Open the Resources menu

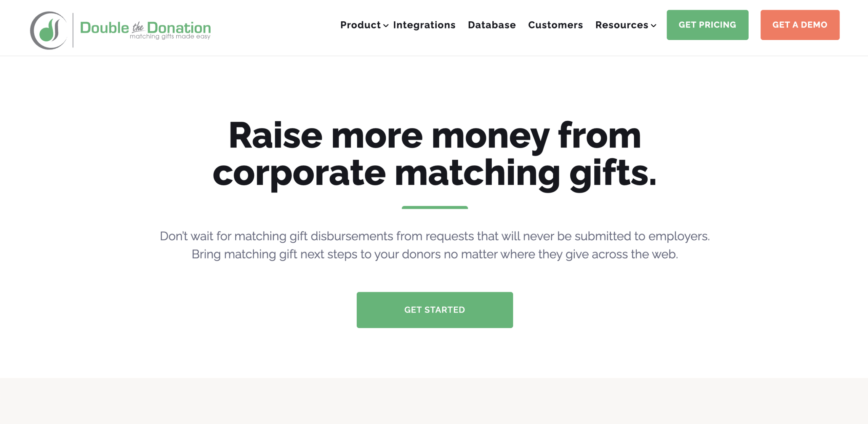click(x=622, y=25)
